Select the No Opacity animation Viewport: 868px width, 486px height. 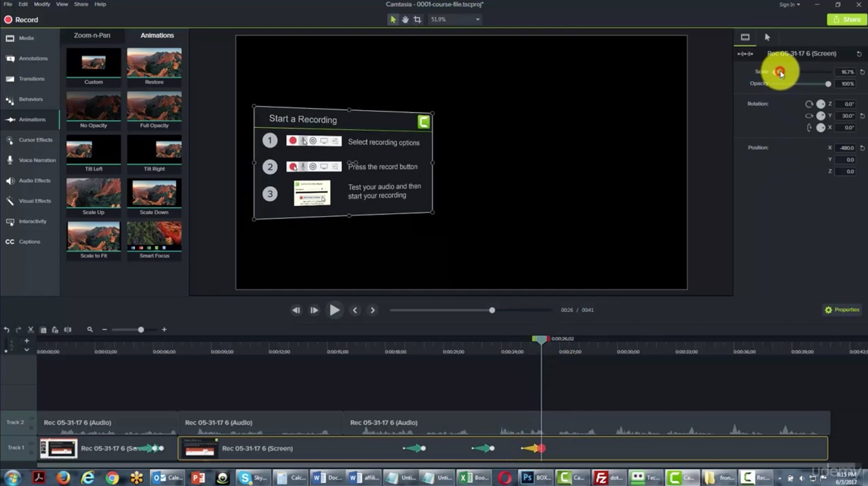(x=93, y=110)
